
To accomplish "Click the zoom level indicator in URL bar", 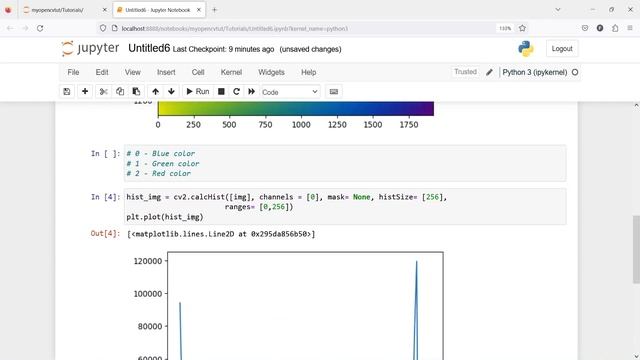I will tap(505, 28).
